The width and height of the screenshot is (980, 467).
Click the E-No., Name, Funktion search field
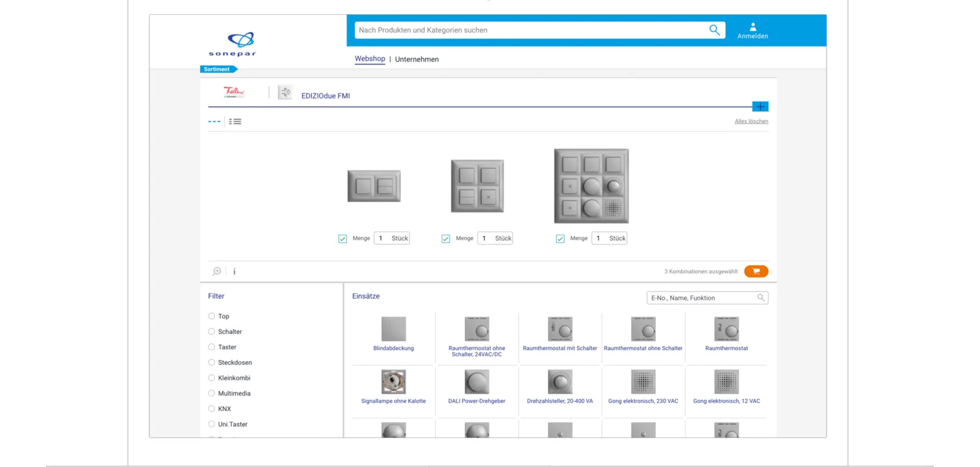pyautogui.click(x=702, y=298)
